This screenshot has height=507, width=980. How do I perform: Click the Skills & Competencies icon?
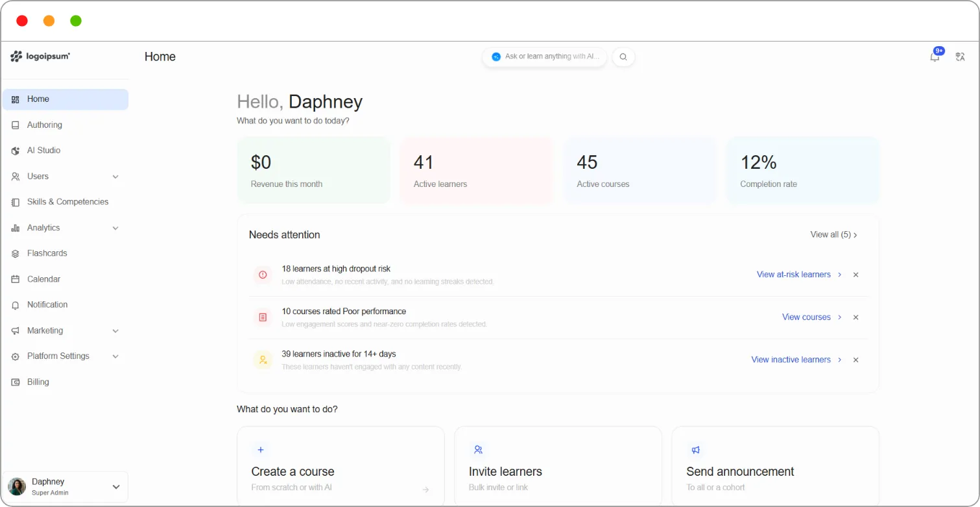click(16, 202)
